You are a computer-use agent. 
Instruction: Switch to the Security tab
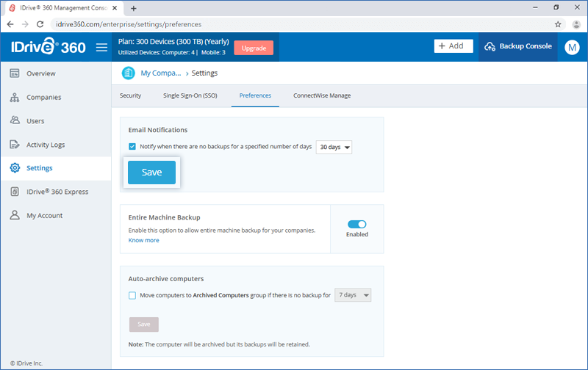click(130, 95)
